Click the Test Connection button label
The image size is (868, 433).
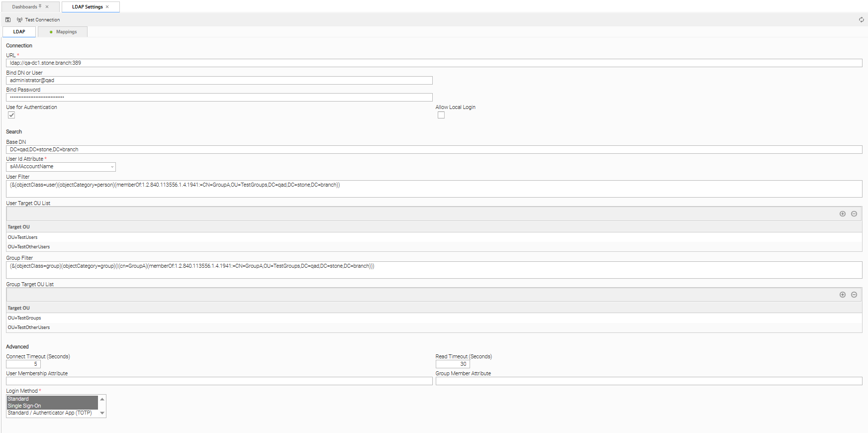pos(42,20)
